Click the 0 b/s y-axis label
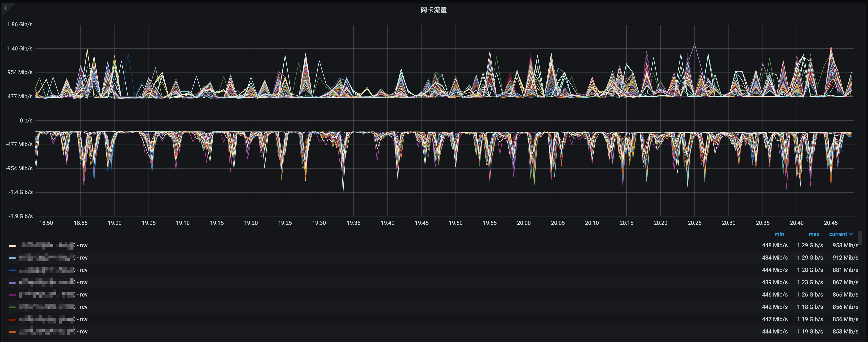Image resolution: width=868 pixels, height=342 pixels. (x=26, y=120)
